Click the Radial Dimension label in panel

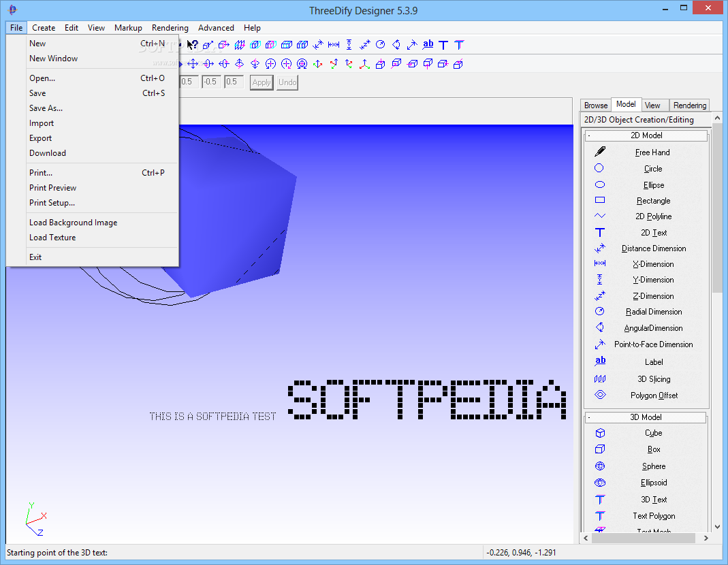(654, 312)
